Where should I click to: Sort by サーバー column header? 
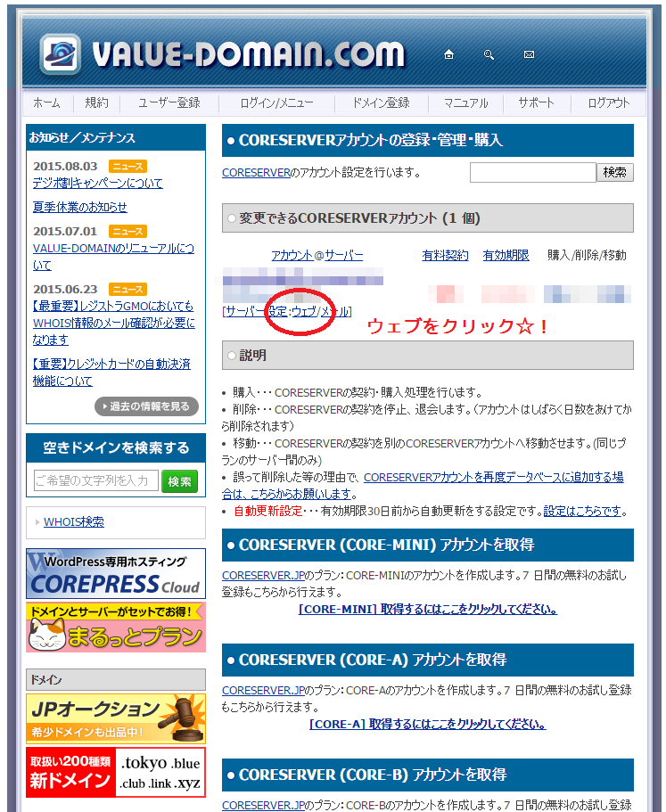[x=344, y=255]
